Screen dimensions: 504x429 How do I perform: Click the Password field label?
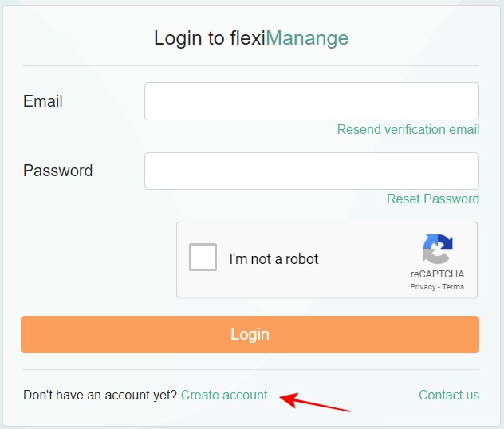click(57, 171)
